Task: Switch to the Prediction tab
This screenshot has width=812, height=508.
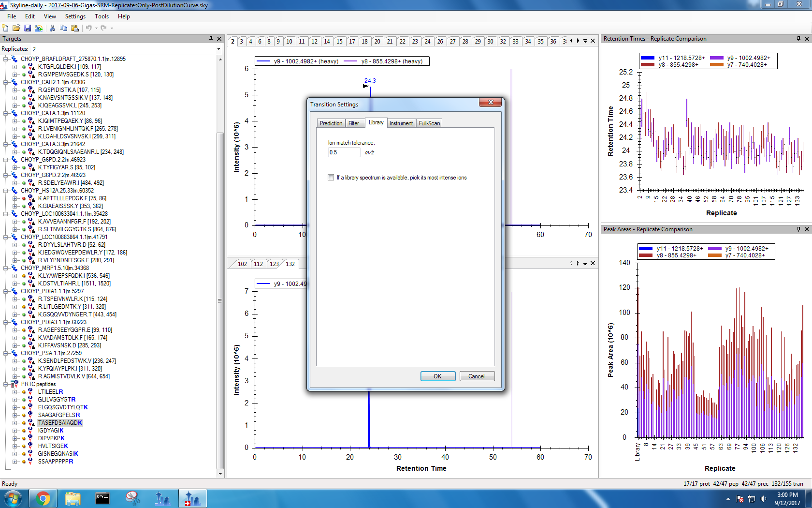Action: (331, 123)
